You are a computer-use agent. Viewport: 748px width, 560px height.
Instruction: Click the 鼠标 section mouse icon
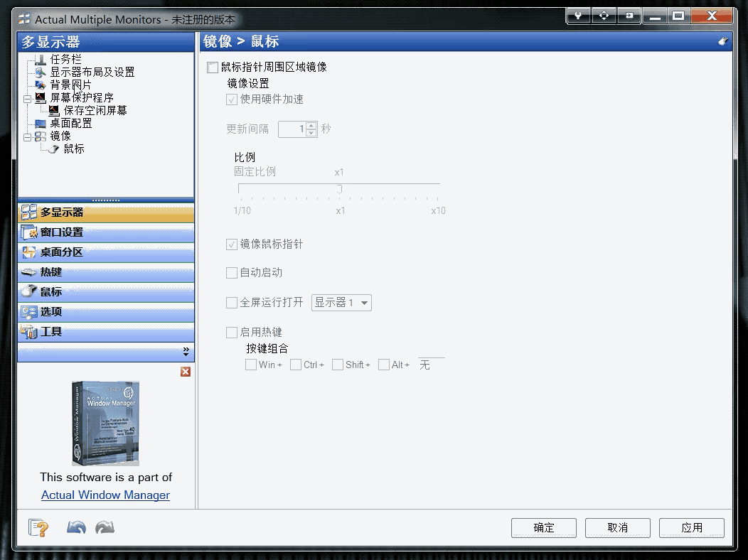[29, 291]
